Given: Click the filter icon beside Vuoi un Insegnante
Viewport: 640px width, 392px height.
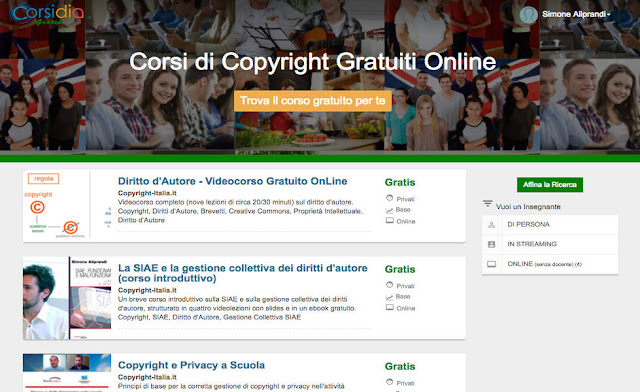Looking at the screenshot, I should (487, 203).
